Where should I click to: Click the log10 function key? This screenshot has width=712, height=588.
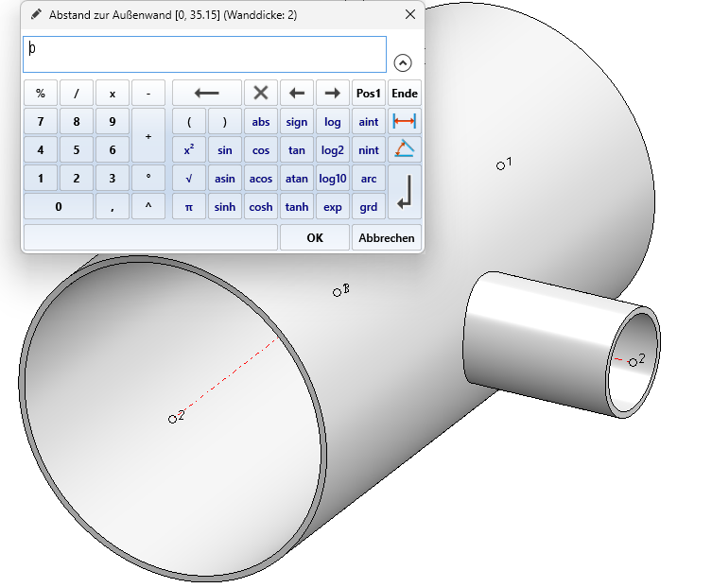tap(333, 178)
